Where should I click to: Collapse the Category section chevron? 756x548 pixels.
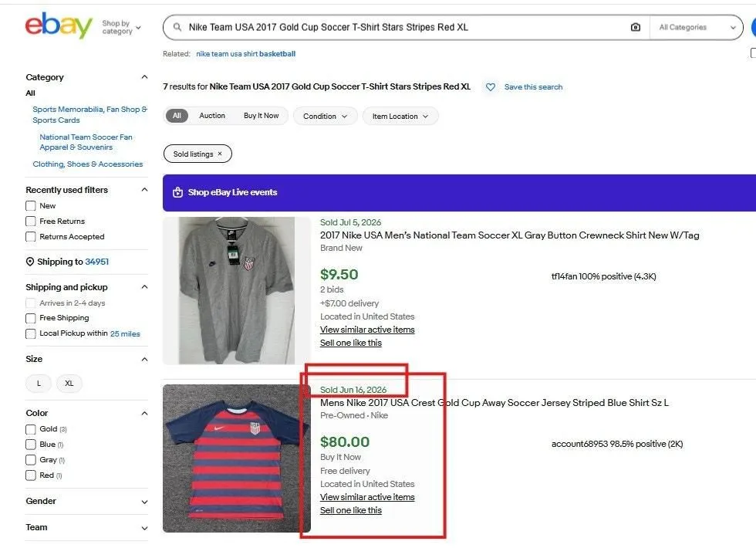pos(144,76)
